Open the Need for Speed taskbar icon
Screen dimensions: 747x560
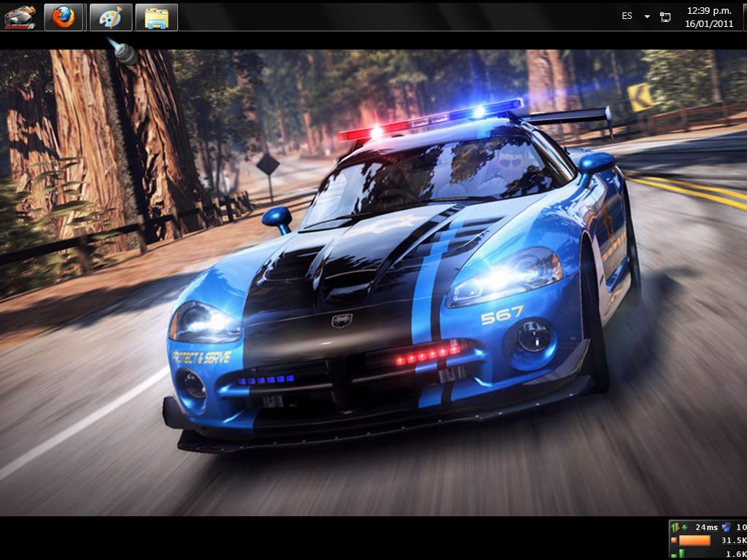(x=20, y=17)
